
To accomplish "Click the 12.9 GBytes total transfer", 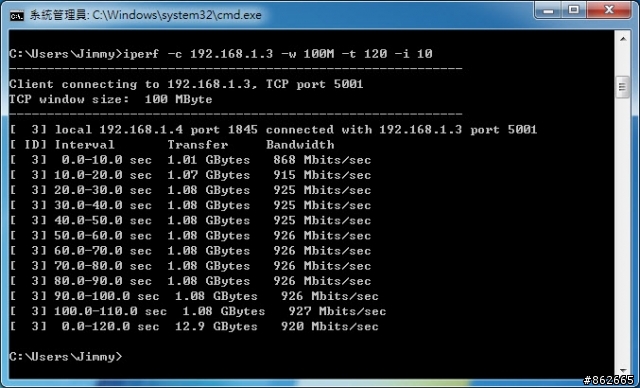I will [216, 326].
